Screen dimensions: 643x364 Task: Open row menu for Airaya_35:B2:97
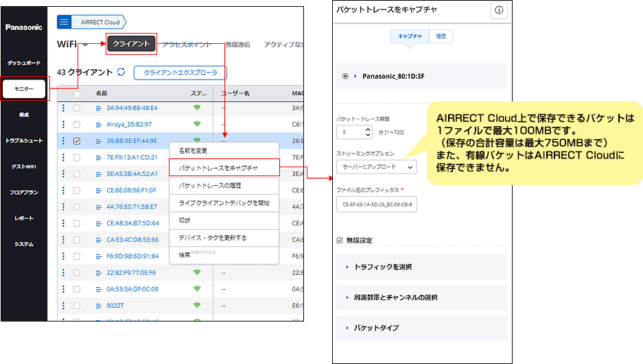point(63,124)
